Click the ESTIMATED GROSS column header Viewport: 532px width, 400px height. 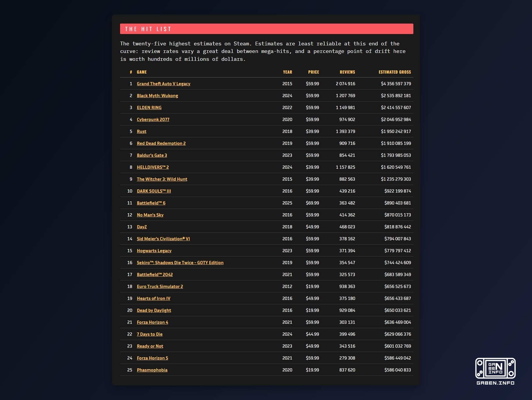click(395, 72)
